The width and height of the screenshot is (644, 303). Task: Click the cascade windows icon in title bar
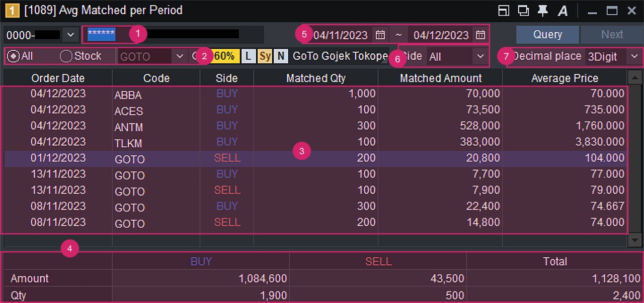coord(523,11)
